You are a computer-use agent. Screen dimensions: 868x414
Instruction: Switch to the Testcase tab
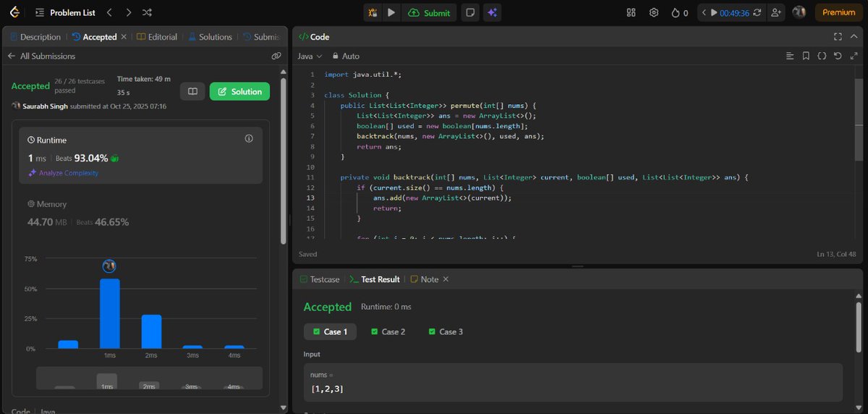[x=318, y=279]
